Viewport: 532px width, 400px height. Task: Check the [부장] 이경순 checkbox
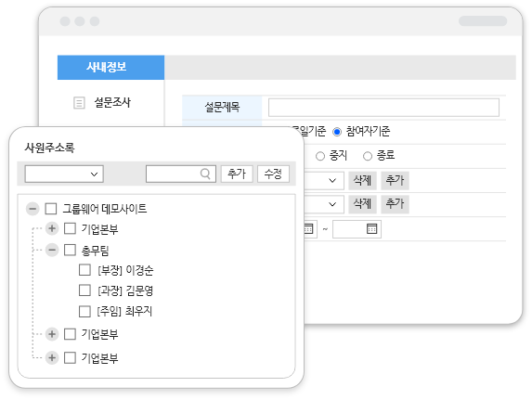(84, 270)
